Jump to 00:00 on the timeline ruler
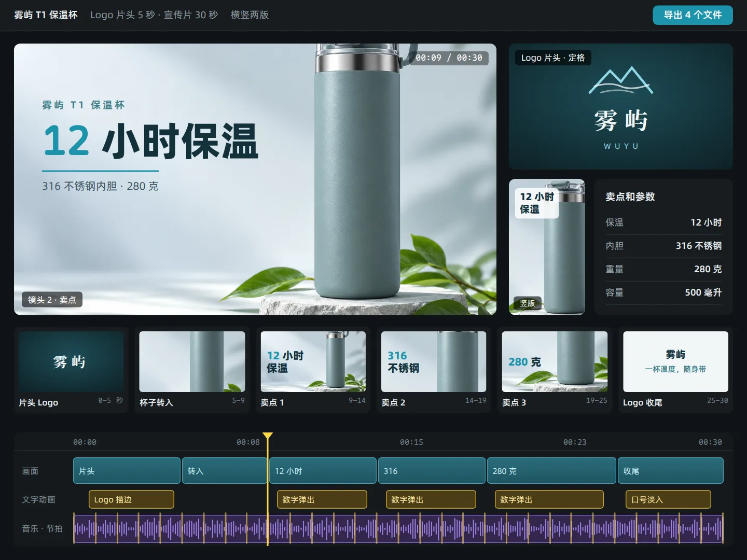This screenshot has height=560, width=747. [x=85, y=442]
